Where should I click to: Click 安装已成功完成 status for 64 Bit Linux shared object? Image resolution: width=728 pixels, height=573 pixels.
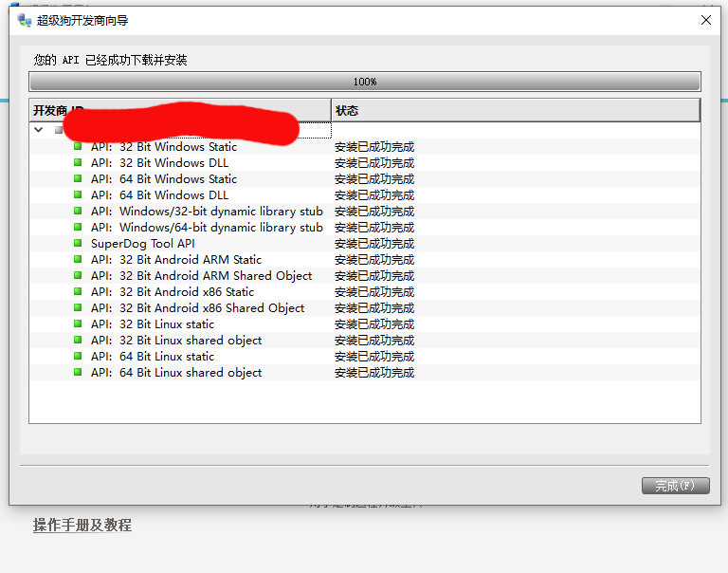[374, 372]
